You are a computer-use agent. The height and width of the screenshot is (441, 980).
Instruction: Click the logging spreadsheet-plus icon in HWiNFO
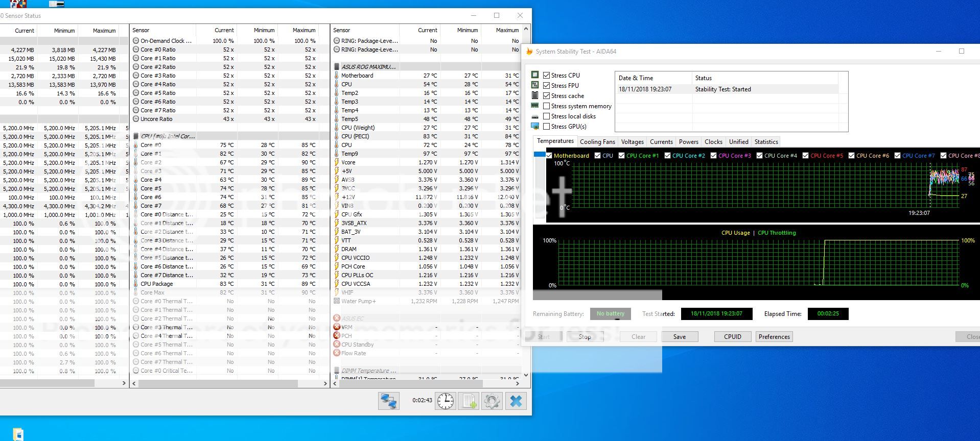(x=469, y=401)
